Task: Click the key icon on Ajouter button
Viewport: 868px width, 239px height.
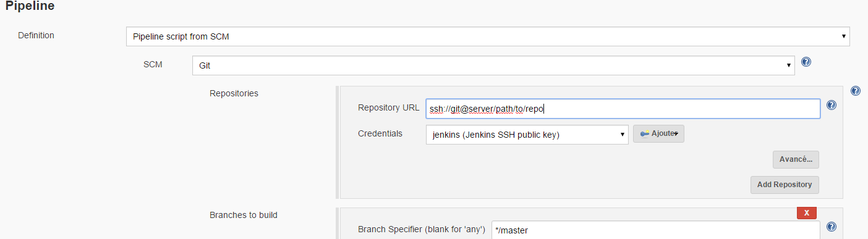Action: tap(645, 134)
